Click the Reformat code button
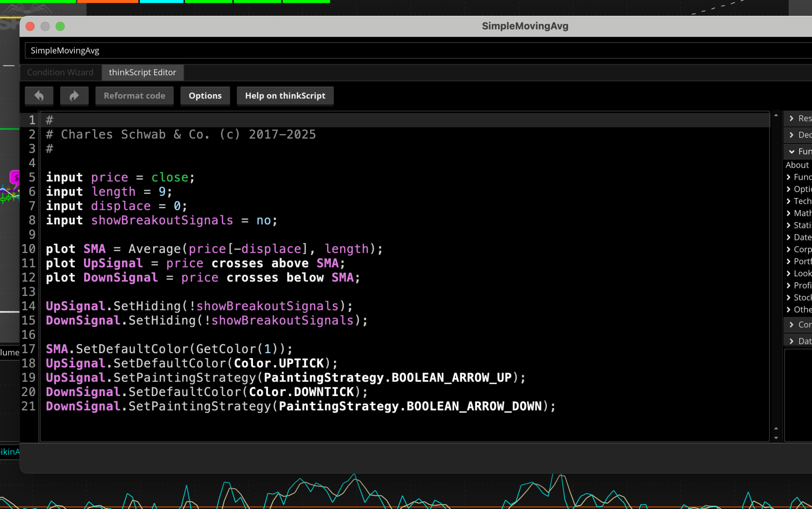812x509 pixels. tap(134, 96)
